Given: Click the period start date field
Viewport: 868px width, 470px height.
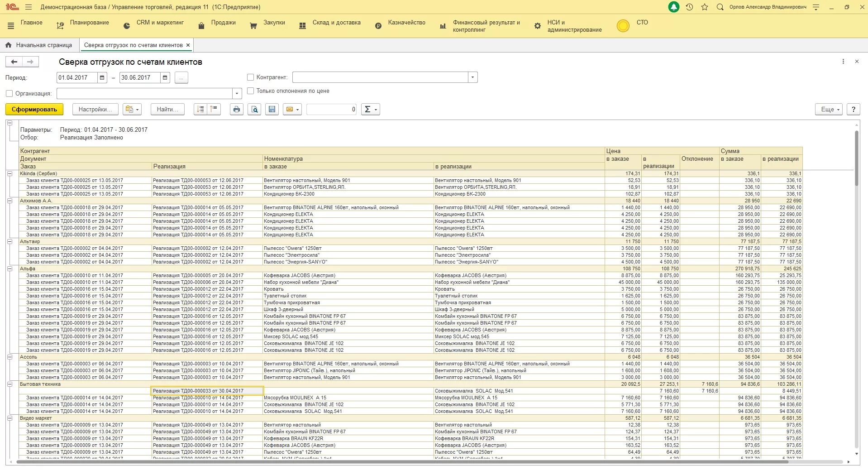Looking at the screenshot, I should [x=77, y=77].
